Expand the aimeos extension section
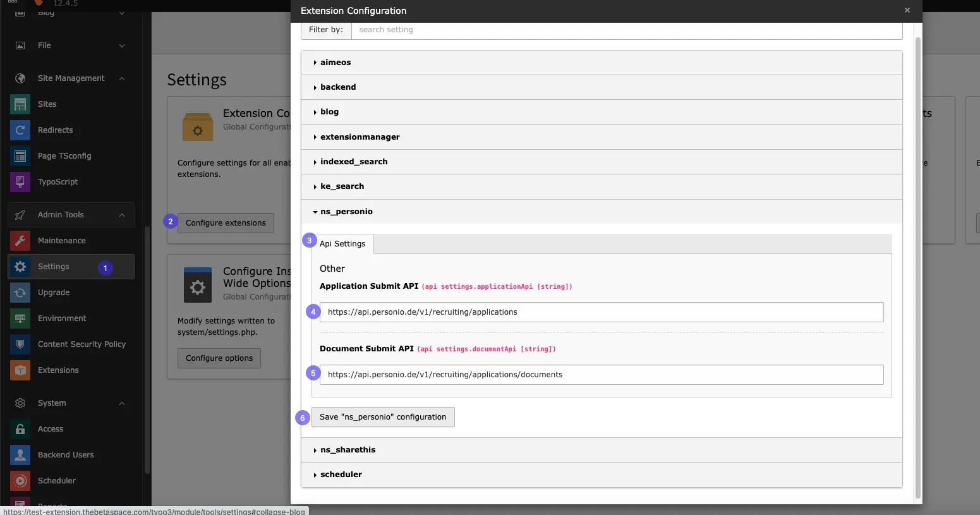980x515 pixels. (602, 63)
